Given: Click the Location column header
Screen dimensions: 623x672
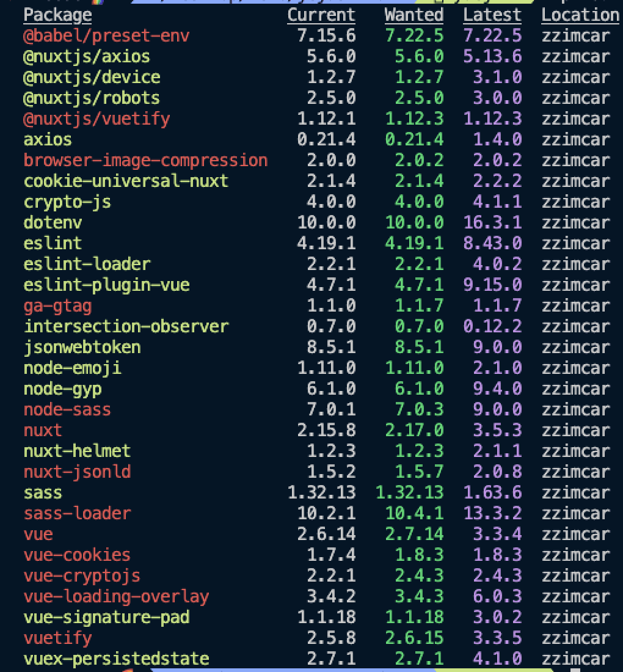Looking at the screenshot, I should click(580, 15).
